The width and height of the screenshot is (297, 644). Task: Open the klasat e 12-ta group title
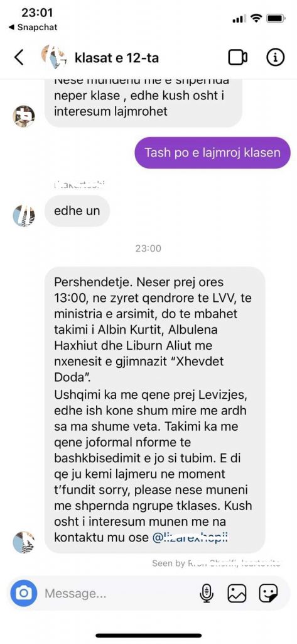tap(117, 58)
